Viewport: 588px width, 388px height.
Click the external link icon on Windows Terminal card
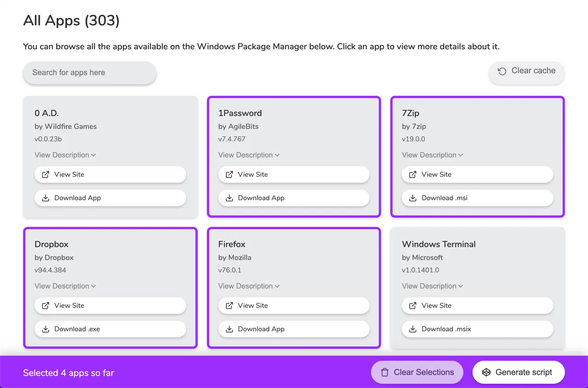click(413, 306)
